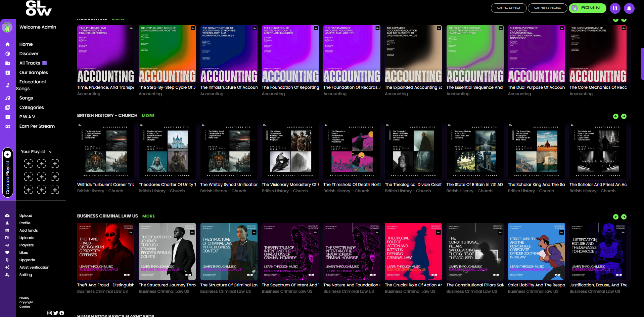Click British History – Church under The Whitby Synod
This screenshot has height=317, width=644.
pyautogui.click(x=223, y=191)
